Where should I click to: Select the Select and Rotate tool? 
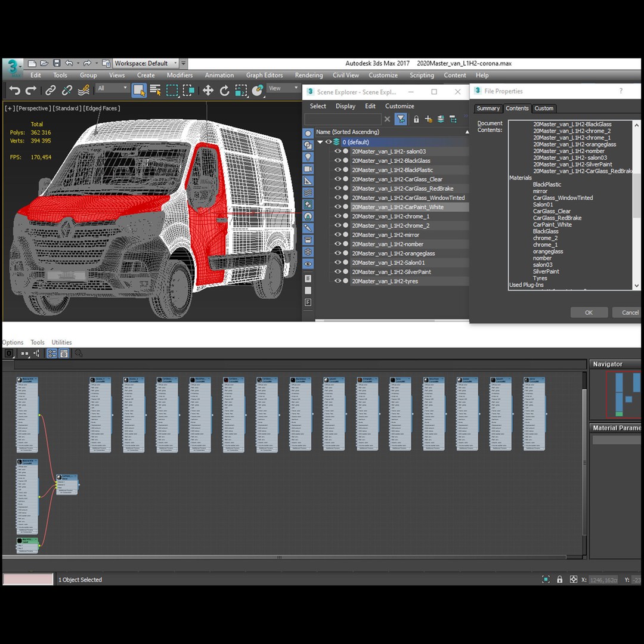click(x=224, y=90)
